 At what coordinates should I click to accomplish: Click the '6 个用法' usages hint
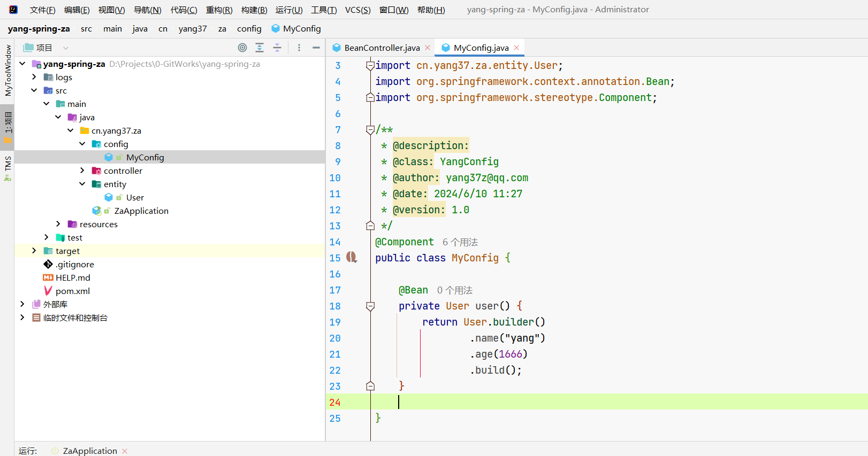(460, 242)
